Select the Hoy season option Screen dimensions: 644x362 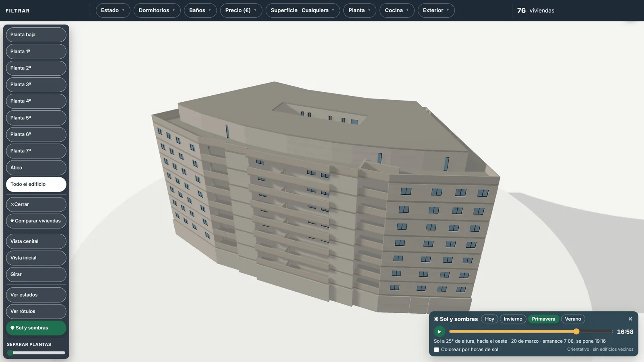489,319
